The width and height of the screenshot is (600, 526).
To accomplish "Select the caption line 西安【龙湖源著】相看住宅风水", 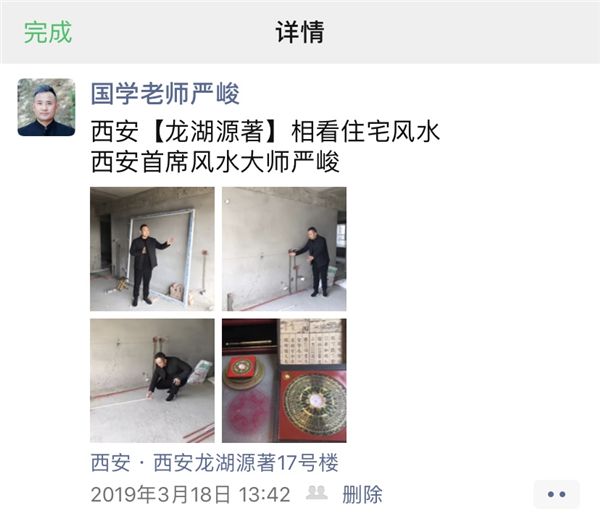I will click(265, 131).
